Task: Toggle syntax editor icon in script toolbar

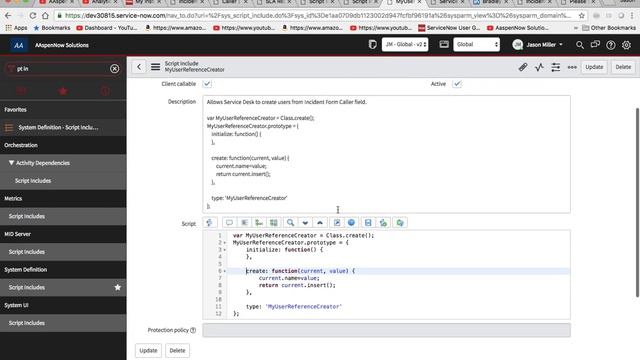Action: point(209,222)
